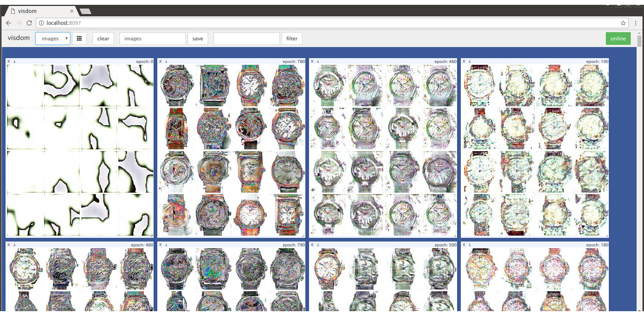
Task: Close the epoch: 500 image pane
Action: tap(312, 245)
